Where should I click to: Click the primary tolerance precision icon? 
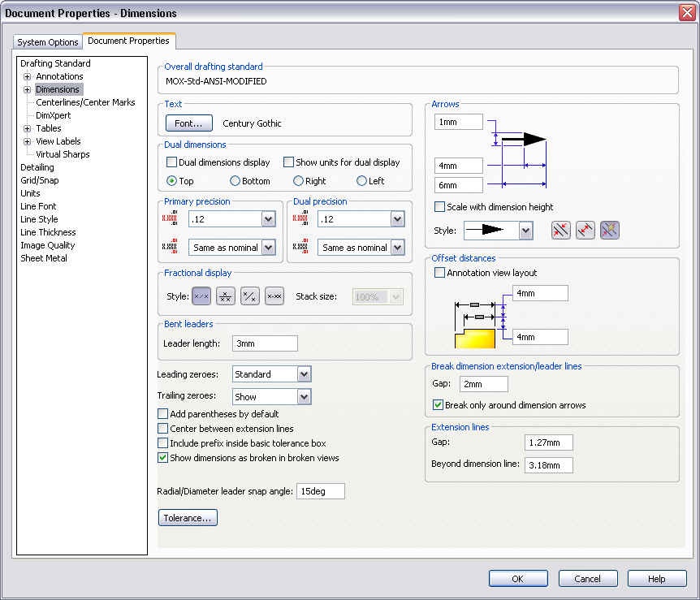pos(170,247)
